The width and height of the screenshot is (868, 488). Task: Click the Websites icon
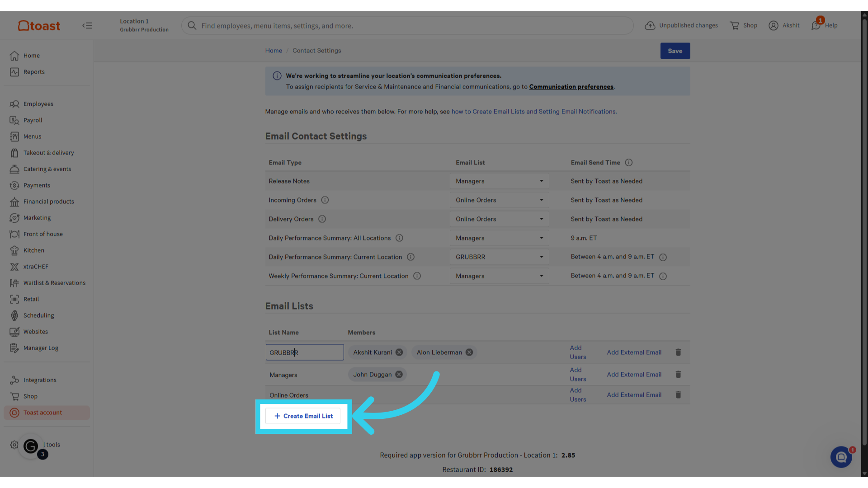pos(14,332)
